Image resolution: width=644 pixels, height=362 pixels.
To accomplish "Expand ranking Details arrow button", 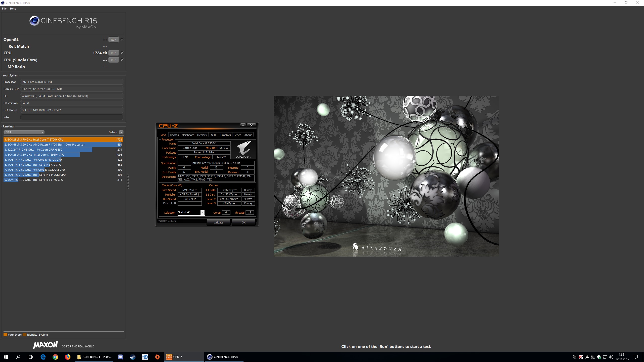I will (121, 132).
